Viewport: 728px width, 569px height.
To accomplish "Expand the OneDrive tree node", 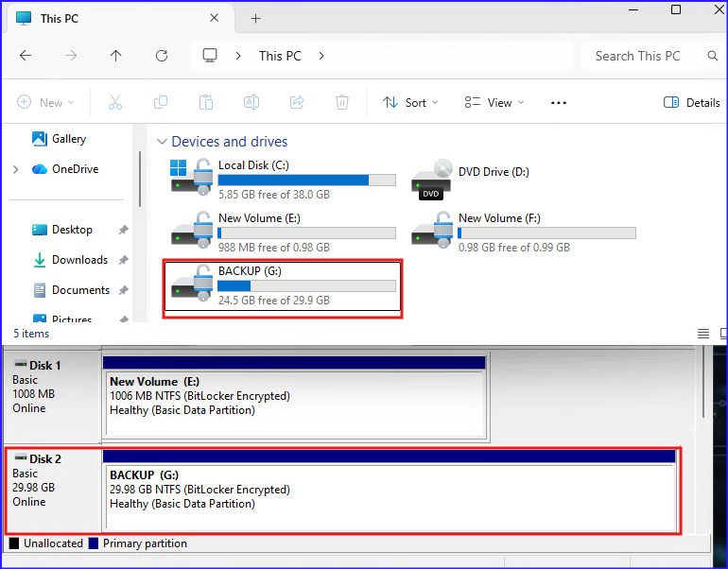I will click(15, 169).
